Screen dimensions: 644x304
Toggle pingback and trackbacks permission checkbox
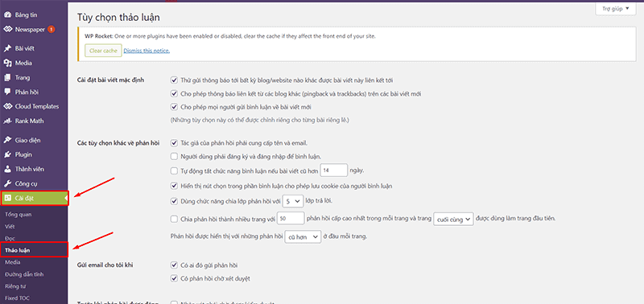pos(174,94)
